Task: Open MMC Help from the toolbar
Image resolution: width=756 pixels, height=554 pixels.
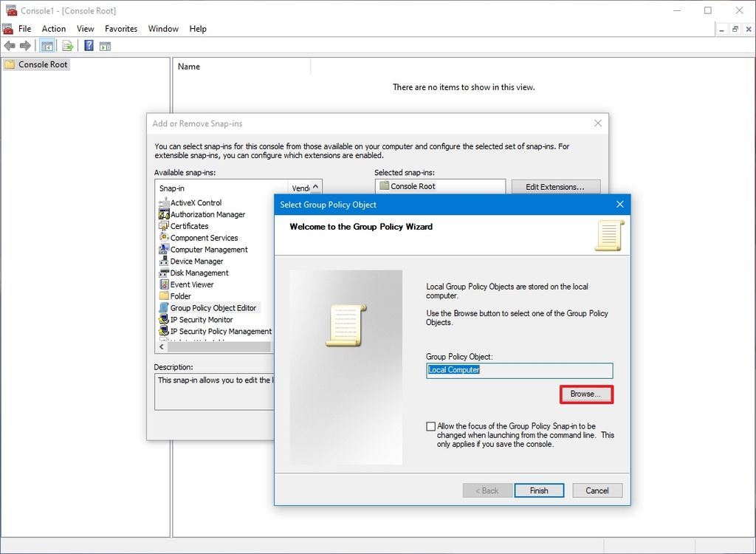Action: tap(88, 45)
